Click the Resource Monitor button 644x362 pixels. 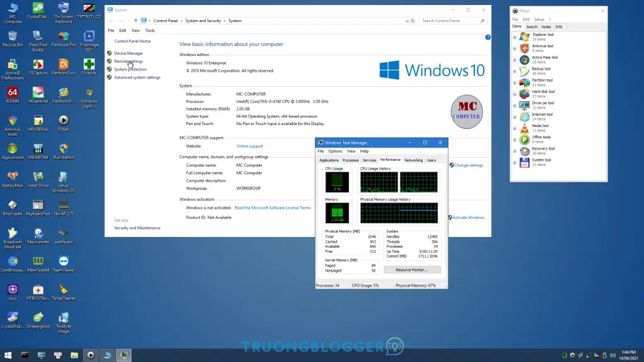[412, 270]
